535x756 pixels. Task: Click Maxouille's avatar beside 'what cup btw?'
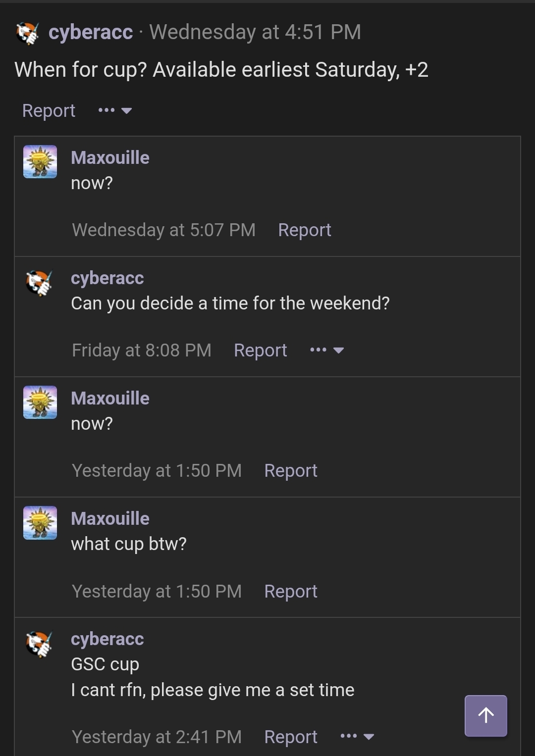click(40, 522)
